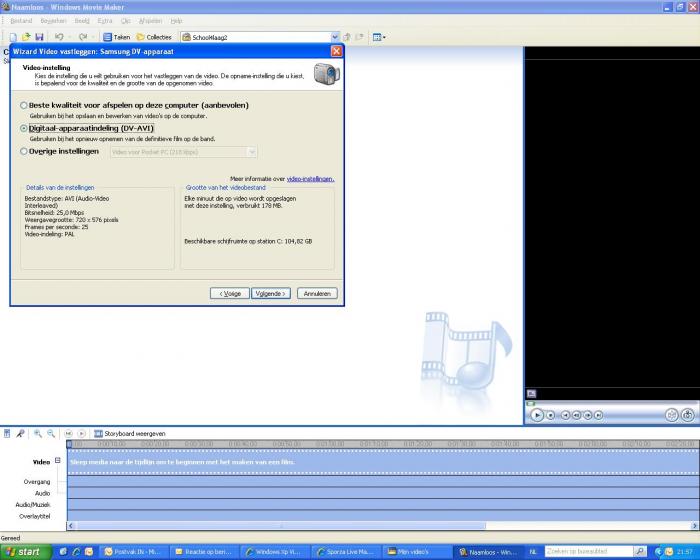Click the new collection folder icon
The width and height of the screenshot is (700, 560).
point(359,37)
